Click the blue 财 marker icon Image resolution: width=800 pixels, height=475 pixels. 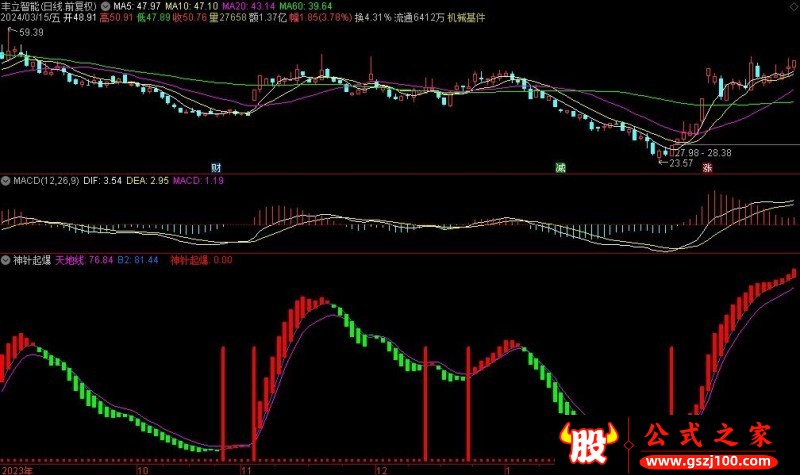click(214, 167)
